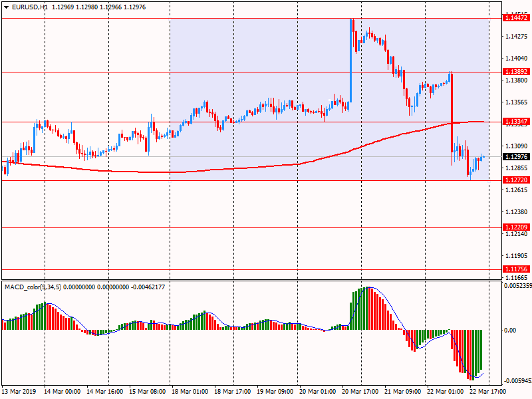
Task: Select the 1.12140 price scale value
Action: coord(517,234)
